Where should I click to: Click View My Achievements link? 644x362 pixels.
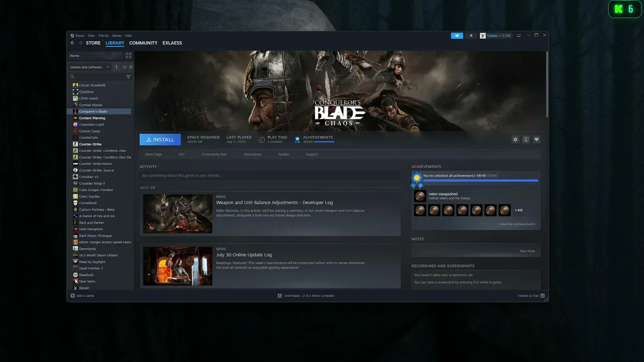(517, 224)
